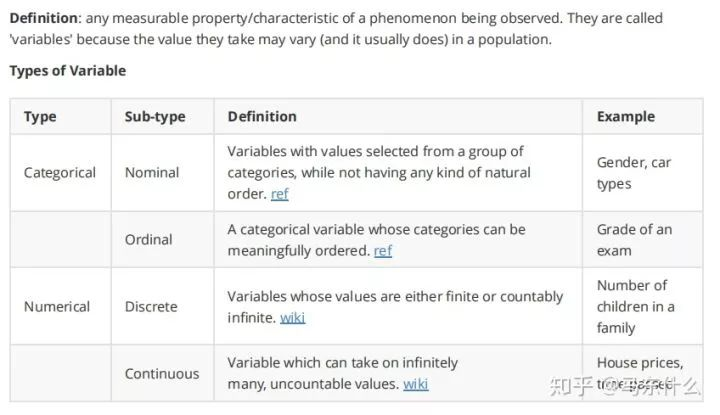
Task: Follow the wiki link for Discrete variables
Action: click(292, 318)
